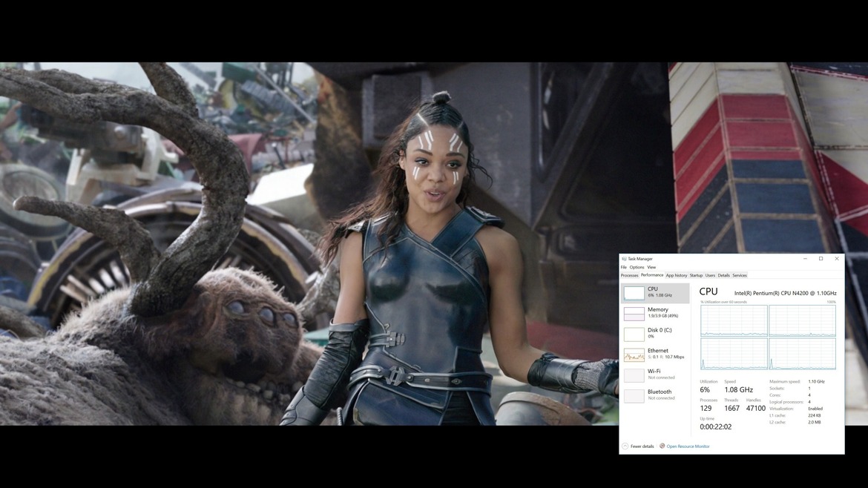Select the Ethernet item in the sidebar

(x=655, y=354)
